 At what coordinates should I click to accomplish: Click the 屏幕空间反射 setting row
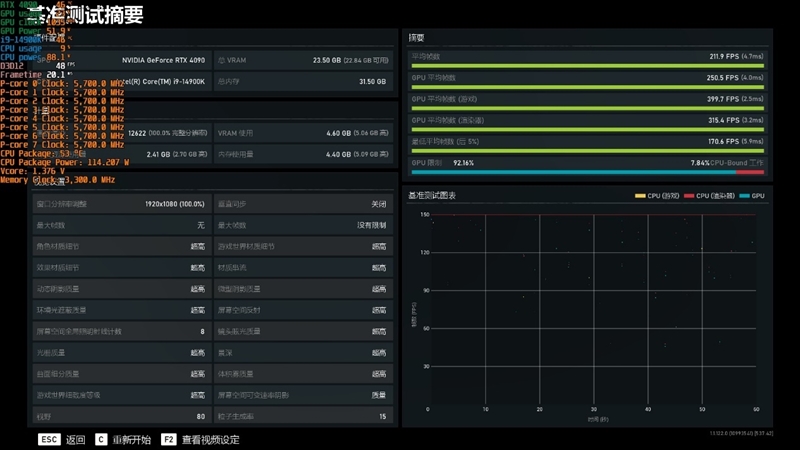tap(303, 310)
